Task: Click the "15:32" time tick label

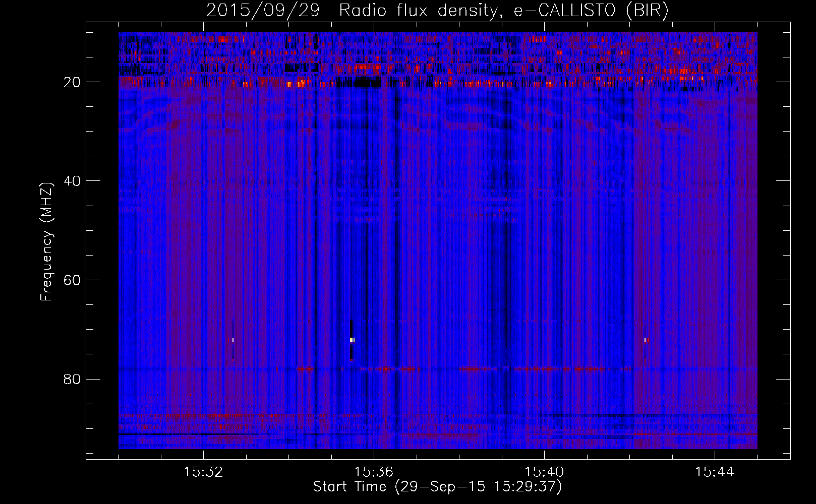Action: [x=203, y=472]
